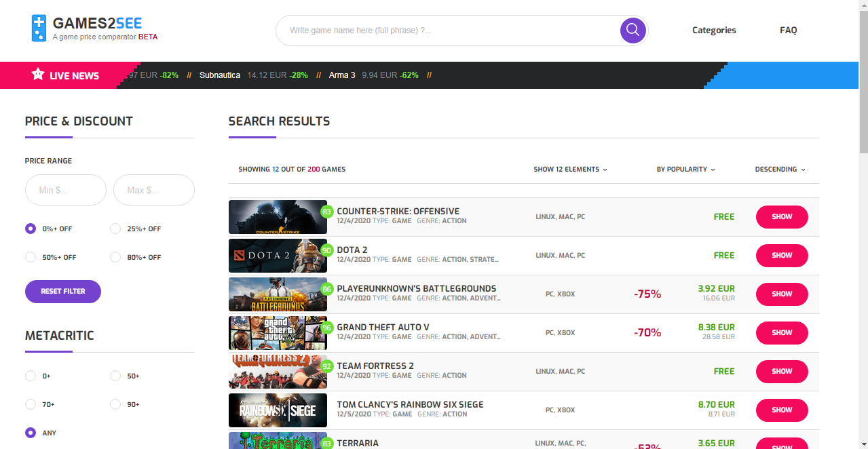The height and width of the screenshot is (449, 868).
Task: Select Metacritic 50+ radio option
Action: [x=115, y=376]
